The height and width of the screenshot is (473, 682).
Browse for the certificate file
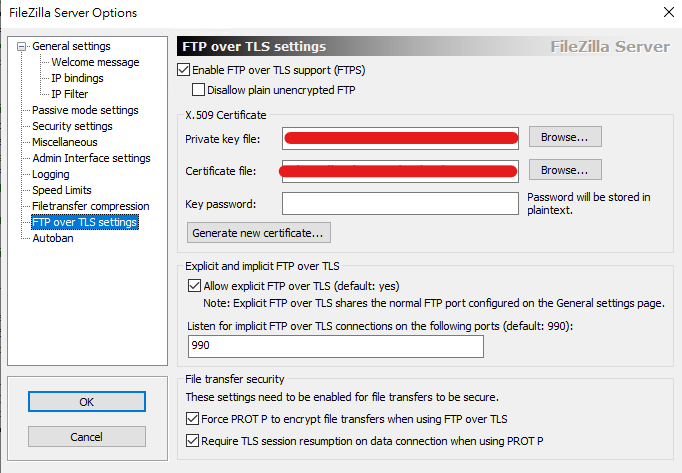tap(565, 170)
